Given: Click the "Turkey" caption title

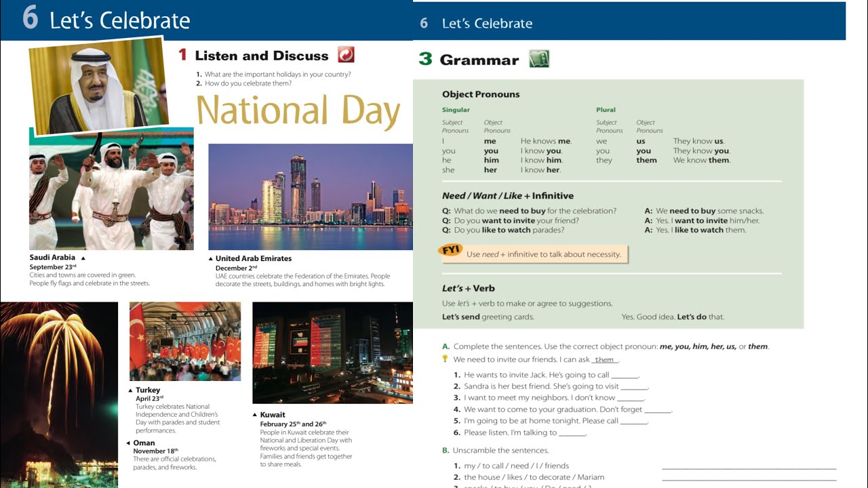Looking at the screenshot, I should point(148,390).
